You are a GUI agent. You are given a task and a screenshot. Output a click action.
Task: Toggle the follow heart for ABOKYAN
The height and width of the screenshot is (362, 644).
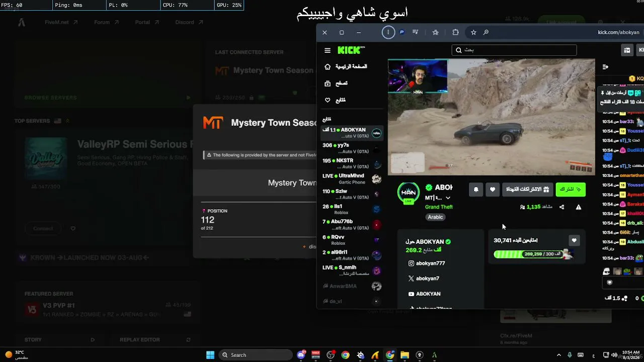(493, 190)
